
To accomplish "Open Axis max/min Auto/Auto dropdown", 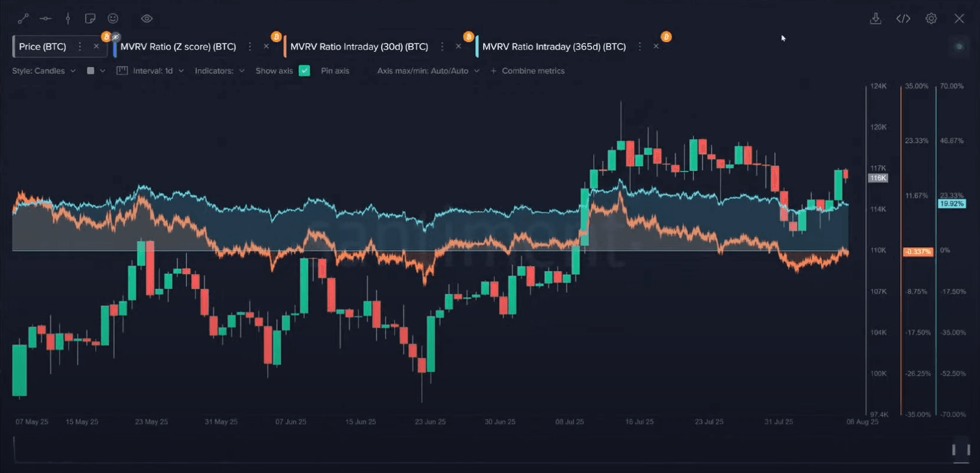I will pyautogui.click(x=431, y=71).
